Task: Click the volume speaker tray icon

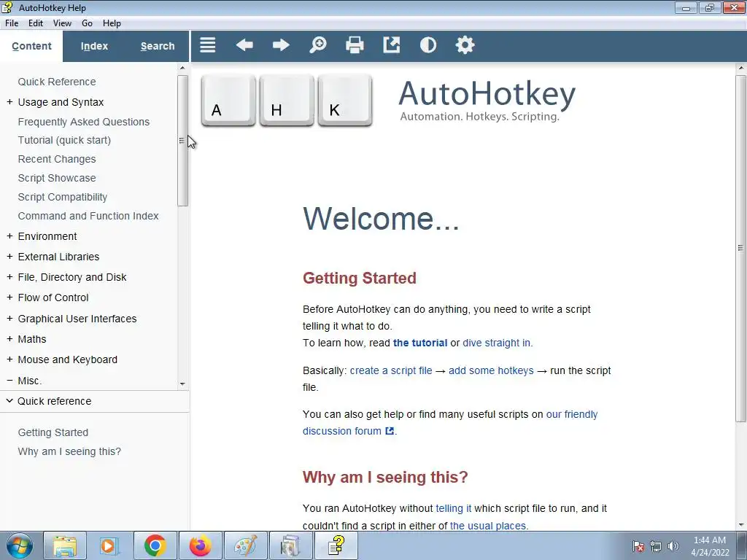Action: (x=673, y=546)
